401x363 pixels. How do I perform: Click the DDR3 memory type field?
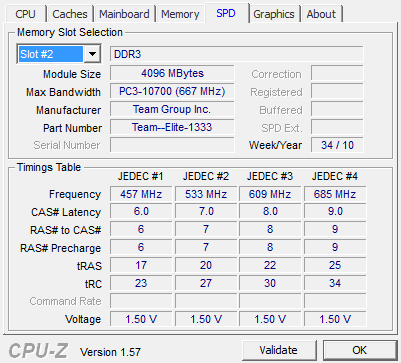coord(237,54)
